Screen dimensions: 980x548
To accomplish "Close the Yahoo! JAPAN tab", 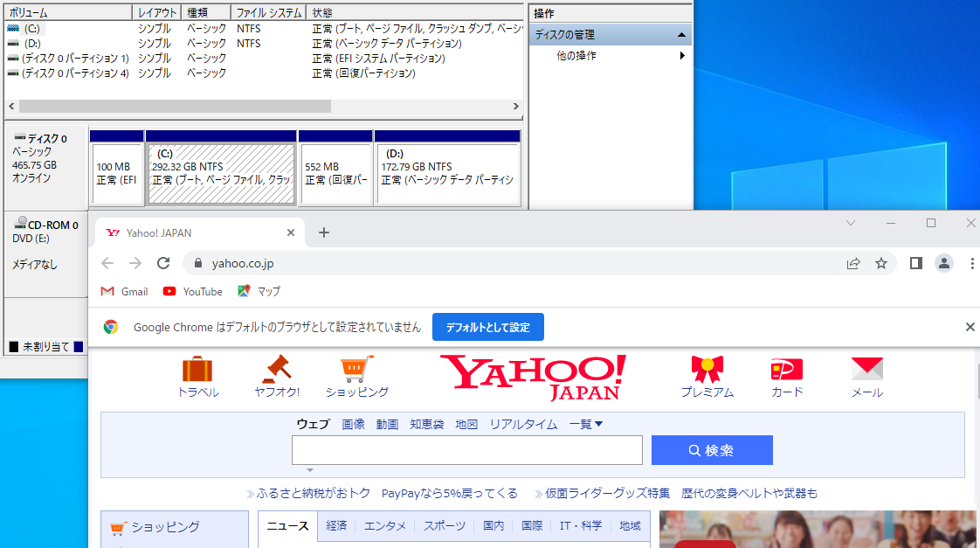I will point(291,232).
